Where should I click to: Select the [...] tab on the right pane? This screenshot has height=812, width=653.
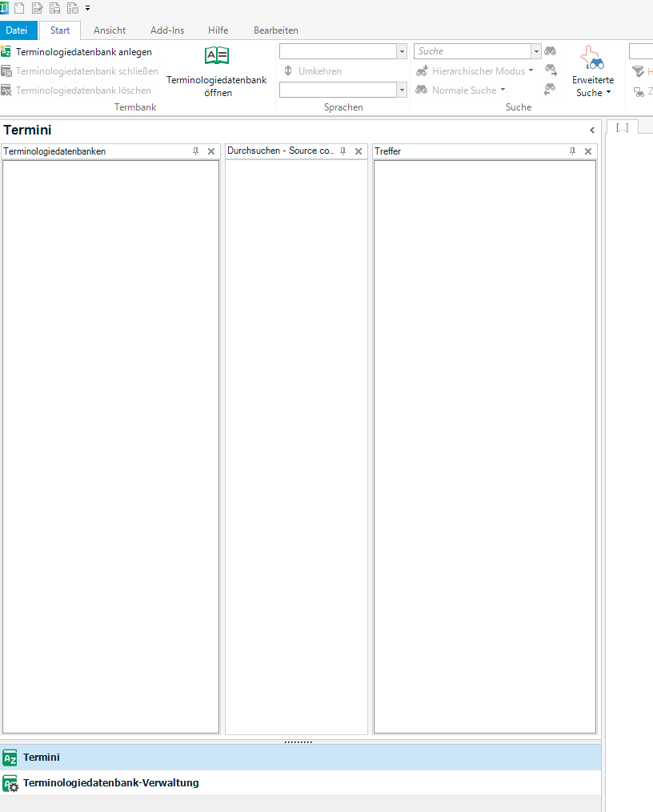[x=622, y=127]
